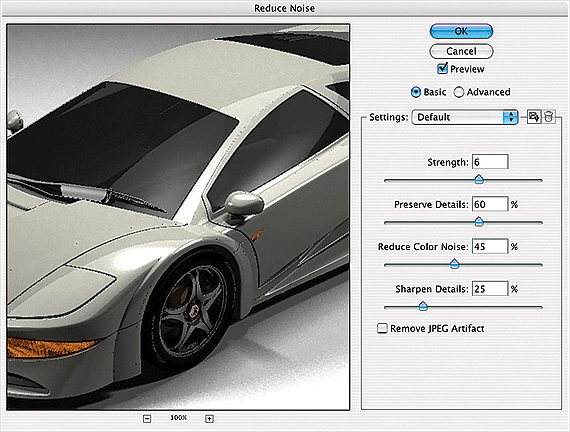Select the Advanced radio button
The height and width of the screenshot is (432, 570).
(459, 92)
